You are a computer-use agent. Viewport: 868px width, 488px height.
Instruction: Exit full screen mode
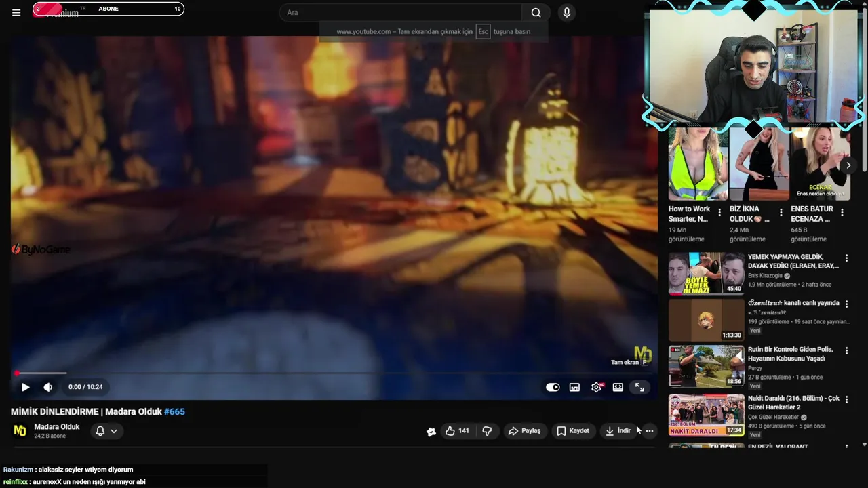[639, 387]
